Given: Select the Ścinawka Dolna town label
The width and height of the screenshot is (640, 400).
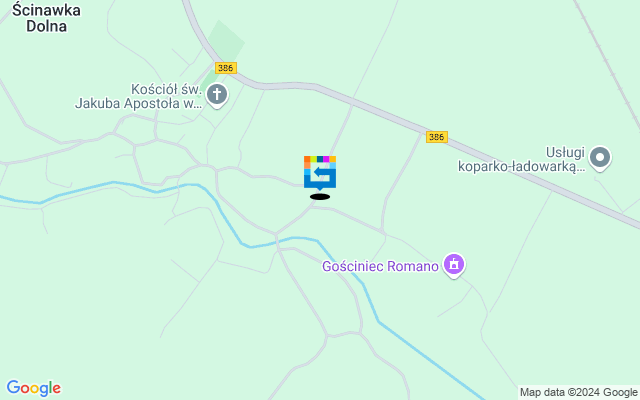Looking at the screenshot, I should (x=46, y=18).
